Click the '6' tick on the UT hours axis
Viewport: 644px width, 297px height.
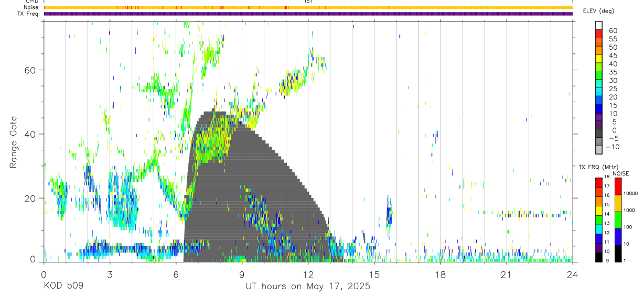[176, 274]
